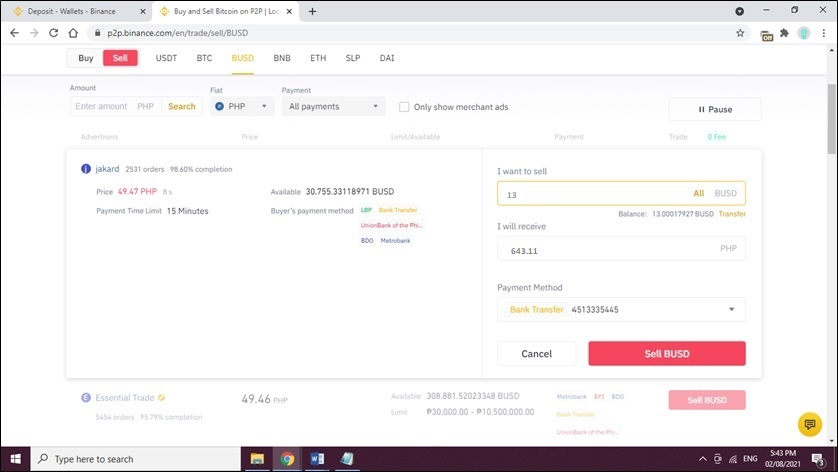The image size is (838, 472).
Task: Open jakard advertiser profile link
Action: (x=107, y=169)
